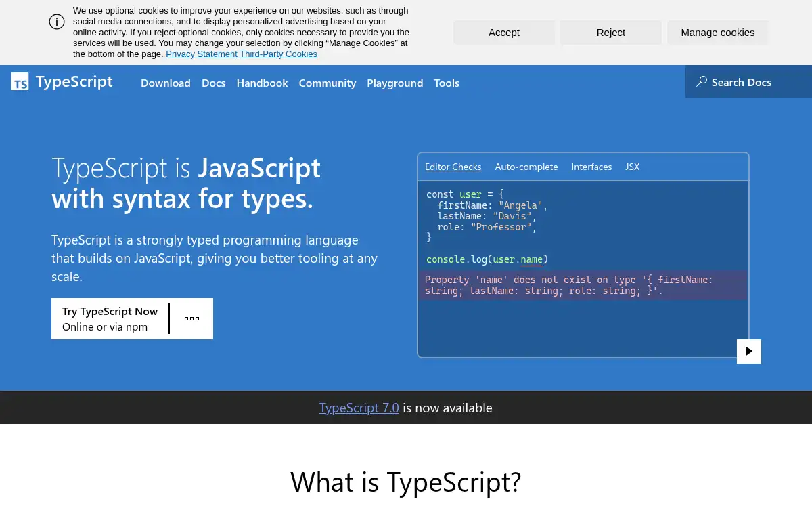This screenshot has width=812, height=508.
Task: Reject optional cookies
Action: coord(611,33)
